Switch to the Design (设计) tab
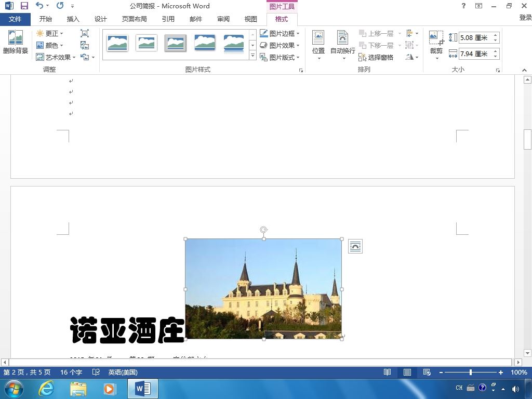 (x=100, y=19)
